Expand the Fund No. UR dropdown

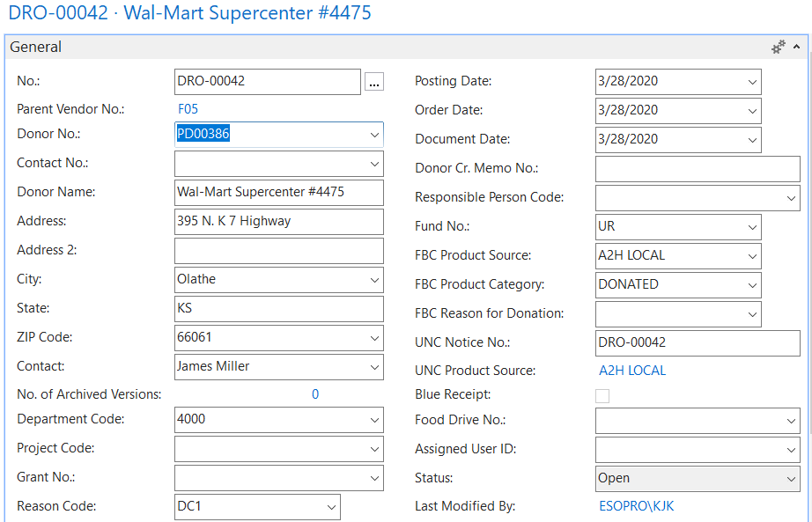pos(752,227)
